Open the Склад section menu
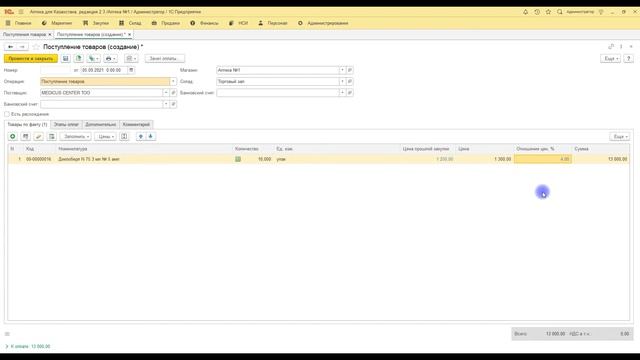The width and height of the screenshot is (640, 360). coord(130,23)
